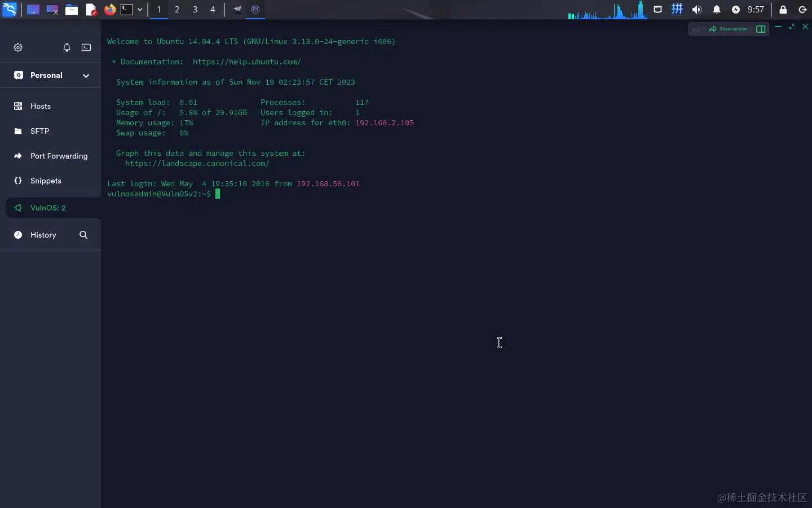Click the log out panel icon
This screenshot has width=812, height=508.
tap(803, 10)
